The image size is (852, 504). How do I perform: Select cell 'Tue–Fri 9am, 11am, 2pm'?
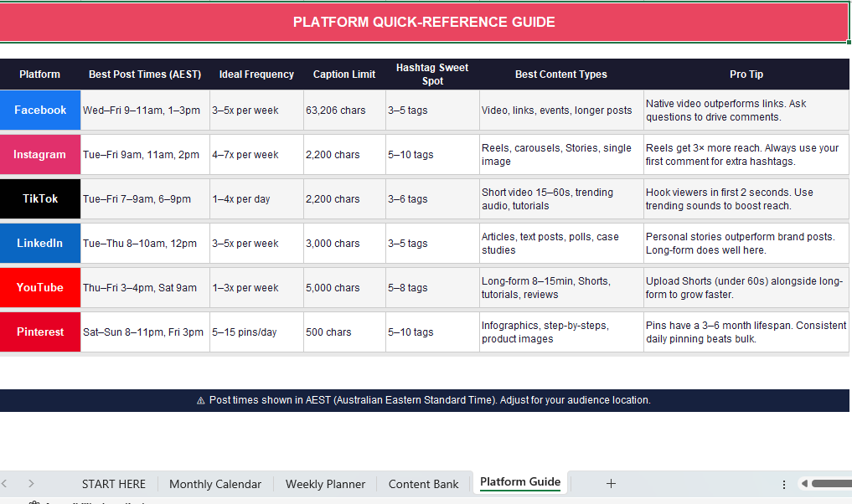(145, 155)
